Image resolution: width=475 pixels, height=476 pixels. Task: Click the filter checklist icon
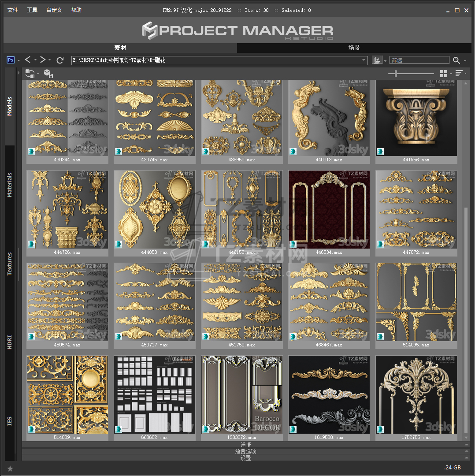pyautogui.click(x=377, y=60)
